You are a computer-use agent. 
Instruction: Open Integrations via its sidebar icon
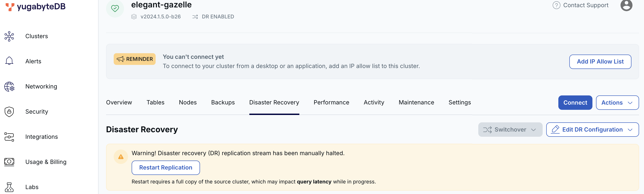tap(9, 137)
